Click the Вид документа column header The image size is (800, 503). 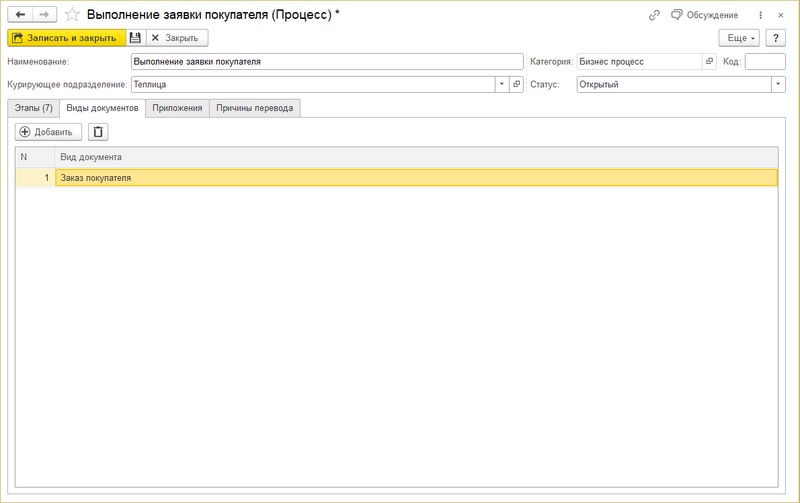pos(416,157)
